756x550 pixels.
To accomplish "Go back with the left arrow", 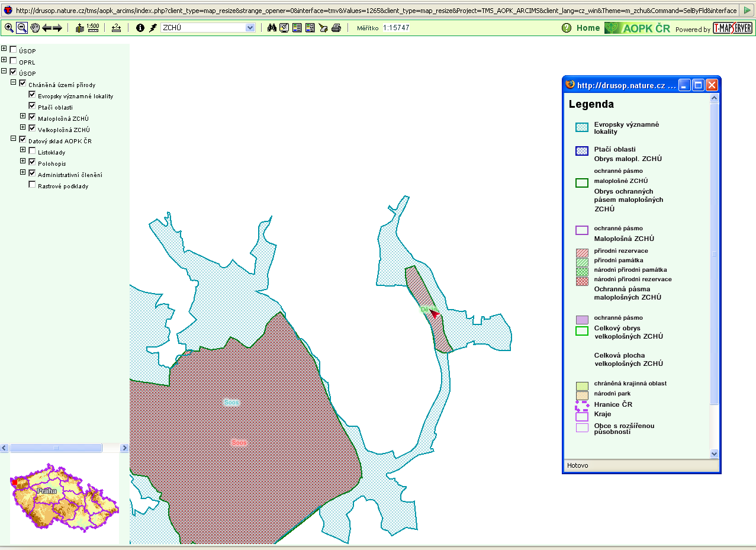I will coord(47,28).
